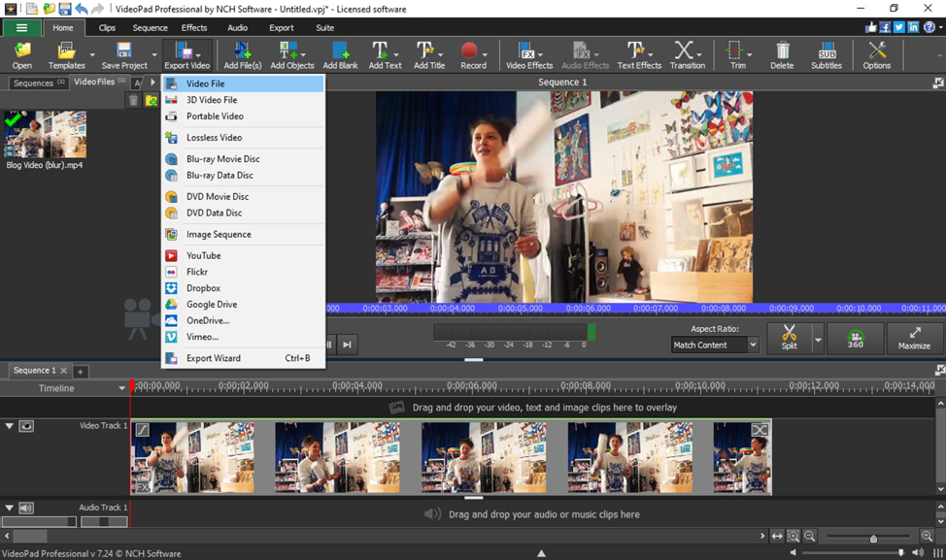
Task: Mute the Audio Track 1 speaker toggle
Action: pos(26,509)
